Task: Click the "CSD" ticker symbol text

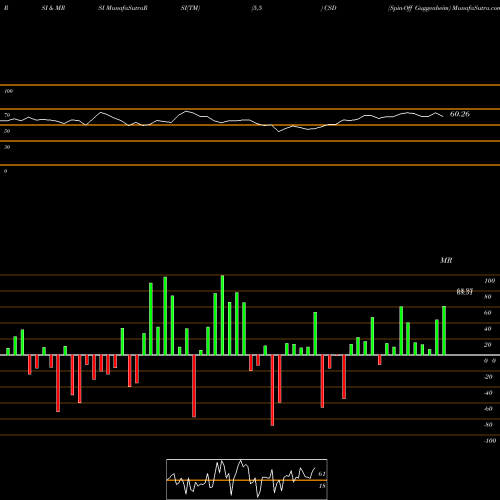Action: [x=330, y=8]
